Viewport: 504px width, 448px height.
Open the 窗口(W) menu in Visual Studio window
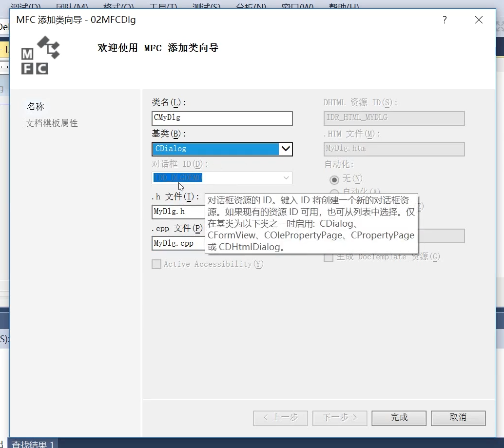click(298, 6)
